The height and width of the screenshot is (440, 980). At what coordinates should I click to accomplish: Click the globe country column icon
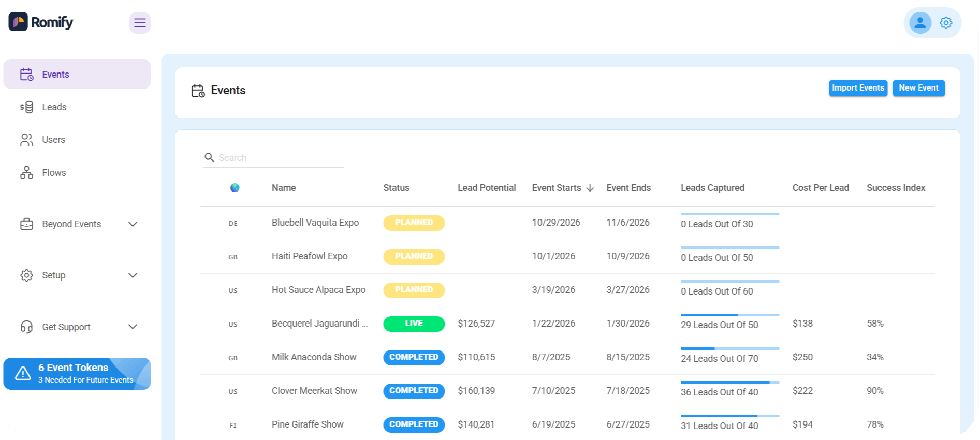(x=235, y=188)
